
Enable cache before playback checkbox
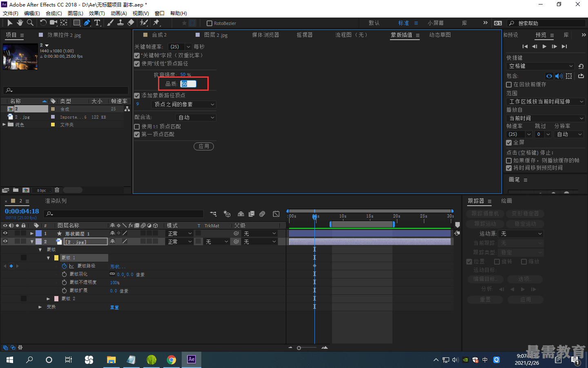point(509,85)
